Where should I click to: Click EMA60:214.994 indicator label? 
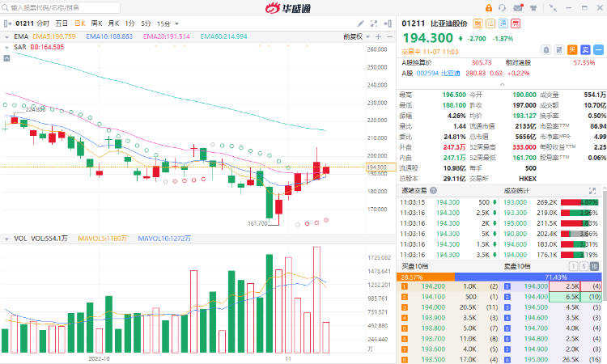coord(223,36)
